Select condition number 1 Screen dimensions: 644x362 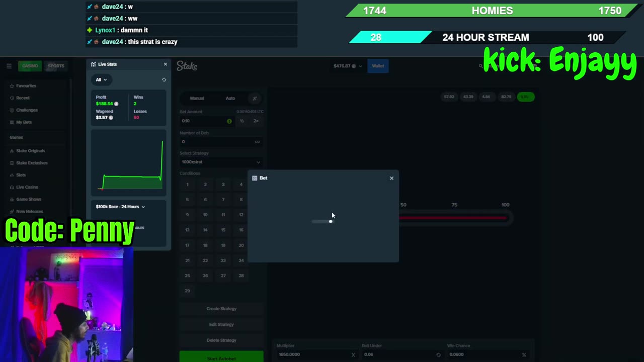(x=187, y=185)
